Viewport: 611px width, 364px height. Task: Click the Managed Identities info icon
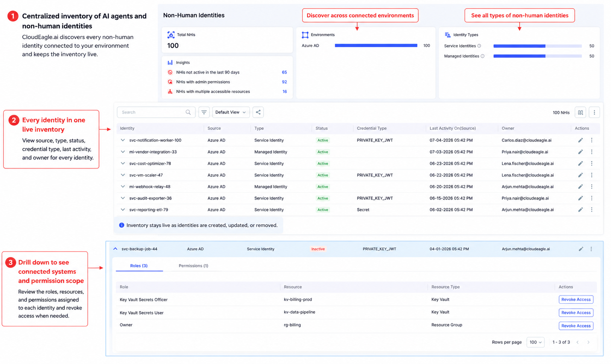coord(482,56)
